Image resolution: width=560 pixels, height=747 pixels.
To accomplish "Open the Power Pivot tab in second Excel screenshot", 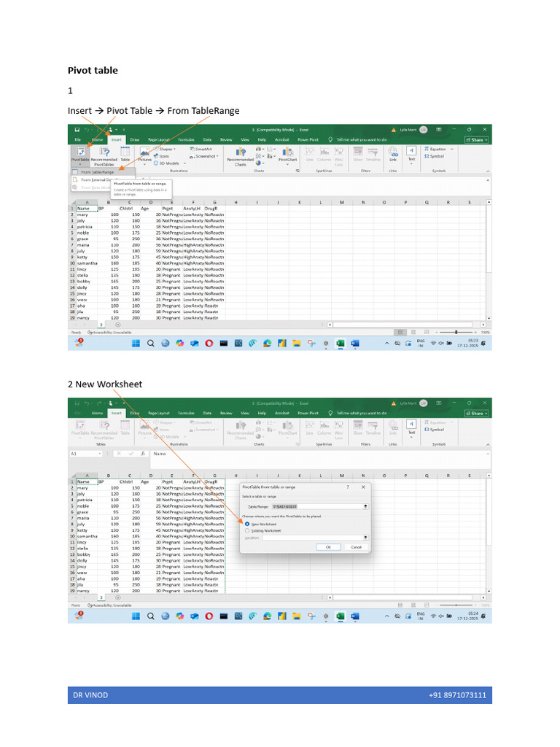I will pyautogui.click(x=308, y=413).
